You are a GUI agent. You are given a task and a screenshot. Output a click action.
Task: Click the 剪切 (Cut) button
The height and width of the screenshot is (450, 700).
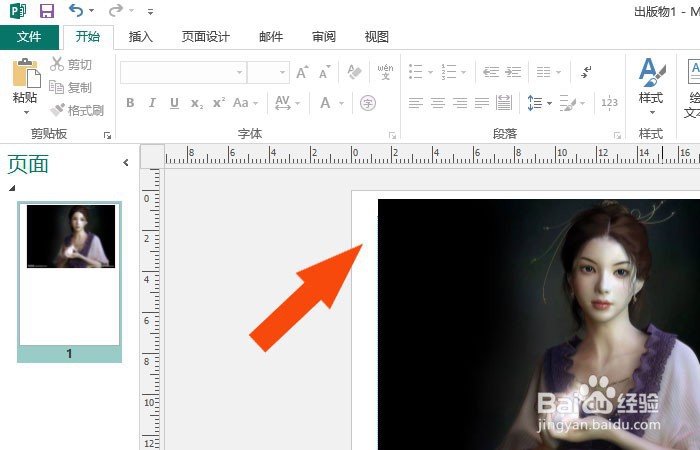71,64
